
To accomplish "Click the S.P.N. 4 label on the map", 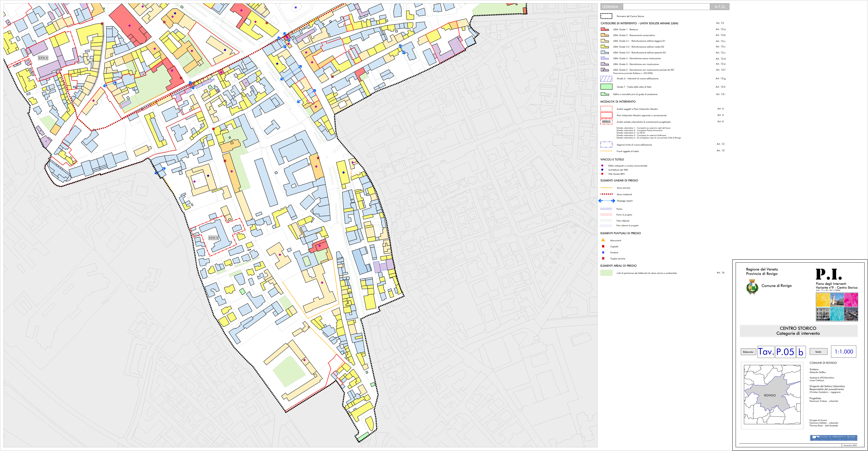I will (43, 58).
